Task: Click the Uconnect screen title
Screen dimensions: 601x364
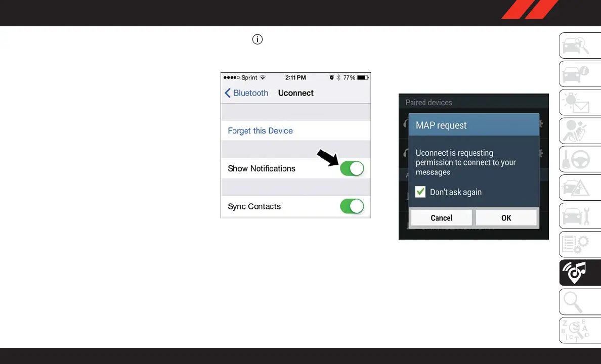Action: (x=295, y=93)
